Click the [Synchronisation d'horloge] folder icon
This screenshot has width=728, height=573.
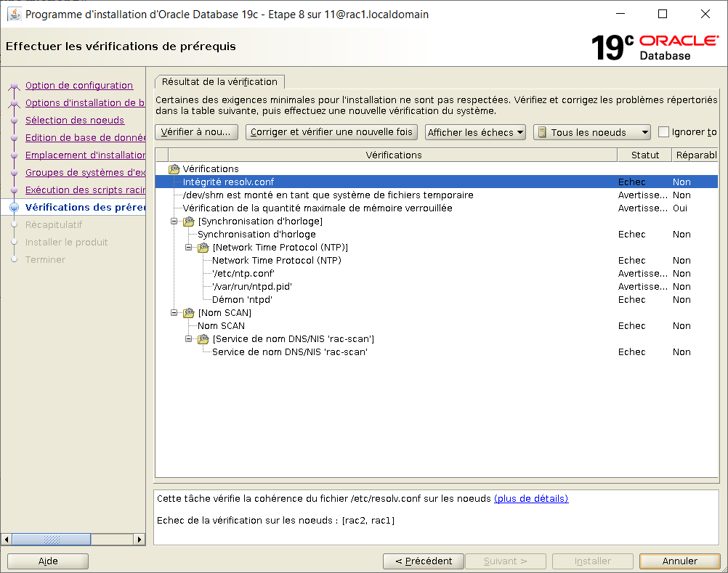coord(188,222)
